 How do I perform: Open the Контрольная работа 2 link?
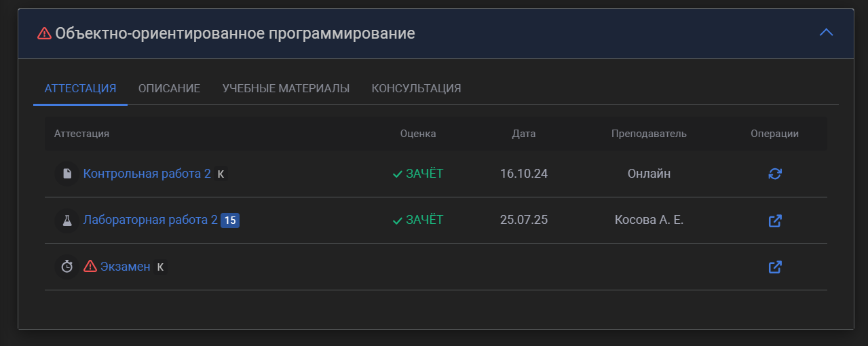click(147, 174)
